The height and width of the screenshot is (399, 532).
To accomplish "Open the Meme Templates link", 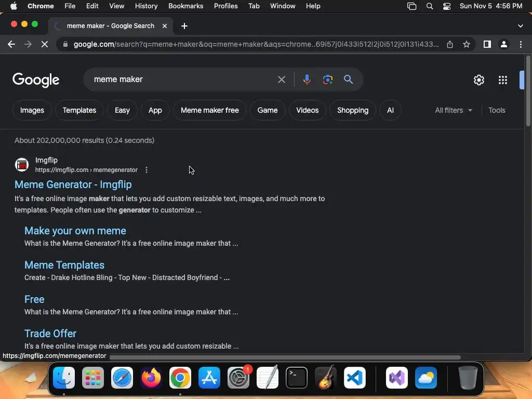I will 64,265.
